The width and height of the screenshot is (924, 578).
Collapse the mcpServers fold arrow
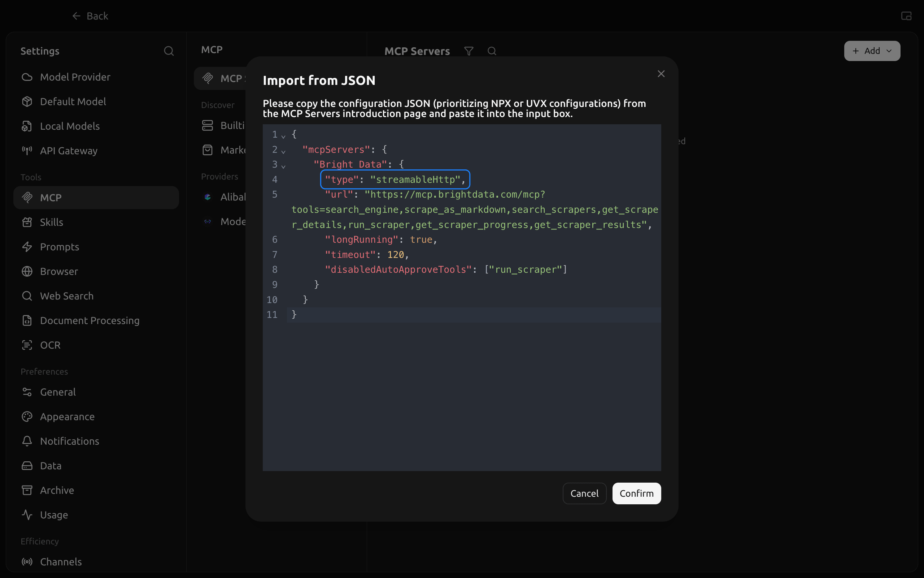[x=283, y=151]
